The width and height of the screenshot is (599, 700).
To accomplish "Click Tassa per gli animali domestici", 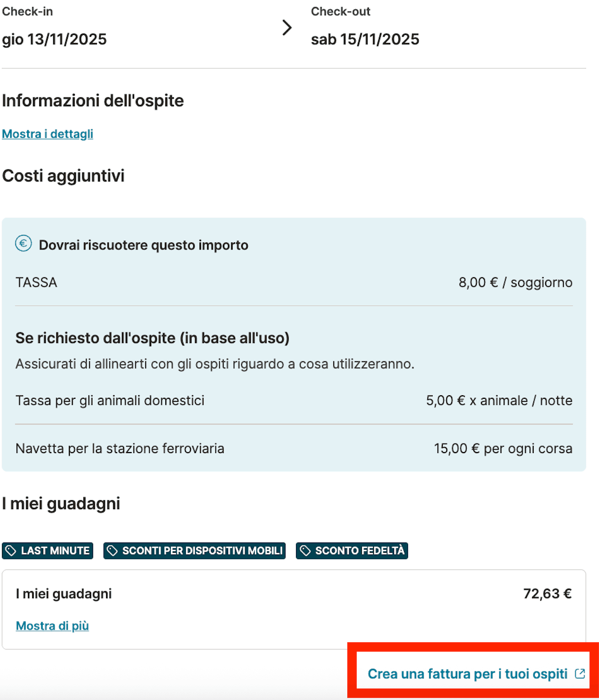I will (x=110, y=401).
